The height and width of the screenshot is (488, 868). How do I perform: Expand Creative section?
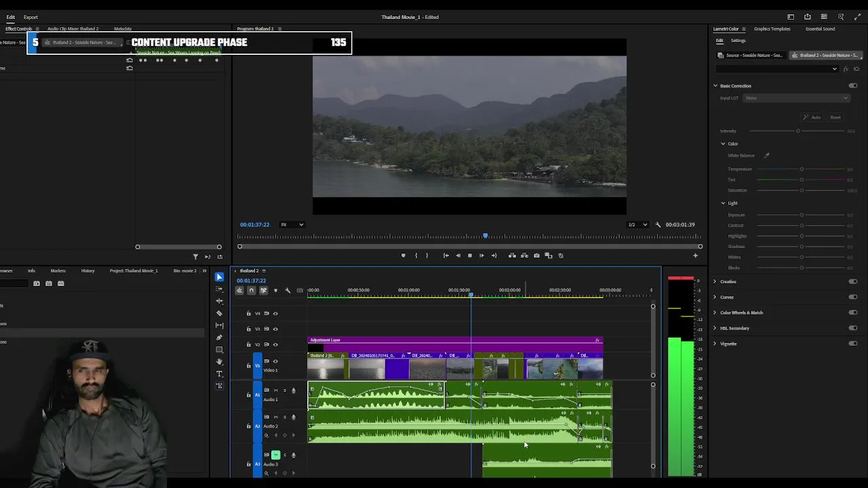tap(715, 282)
